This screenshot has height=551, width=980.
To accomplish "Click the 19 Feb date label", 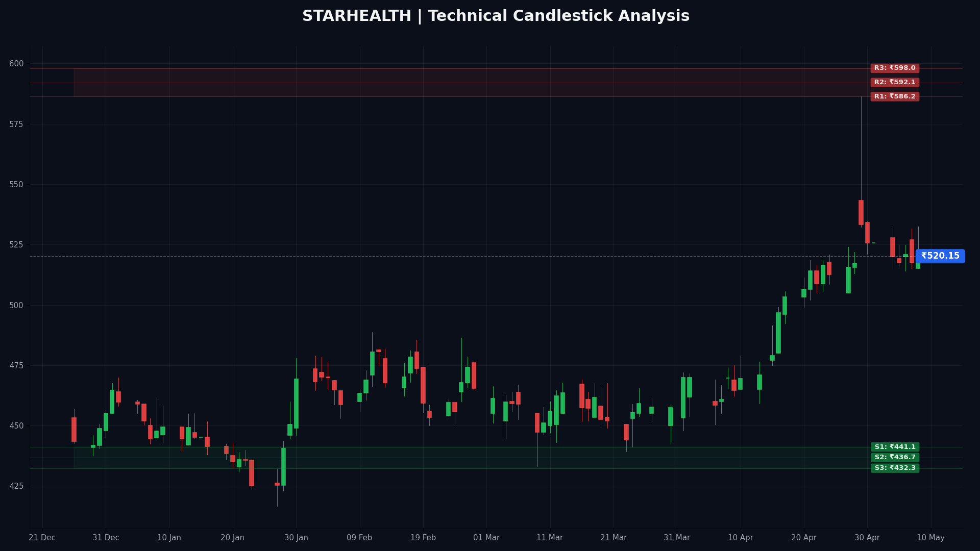I will [423, 538].
